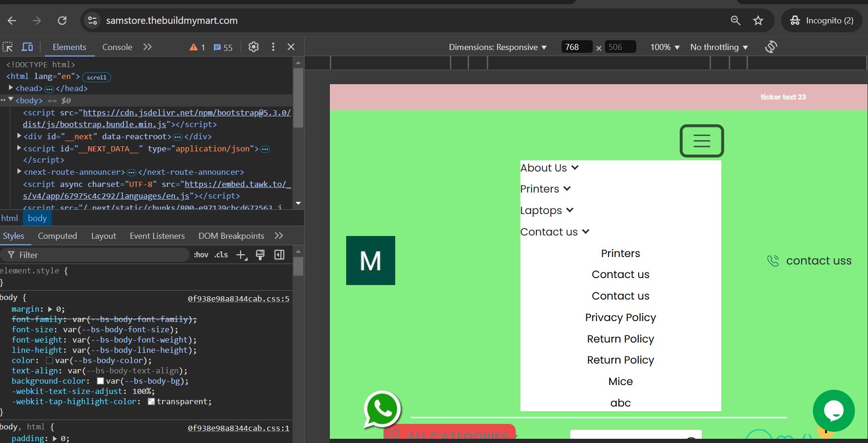
Task: Open the 0f938e98a8344cab.css:5 source link
Action: (239, 299)
